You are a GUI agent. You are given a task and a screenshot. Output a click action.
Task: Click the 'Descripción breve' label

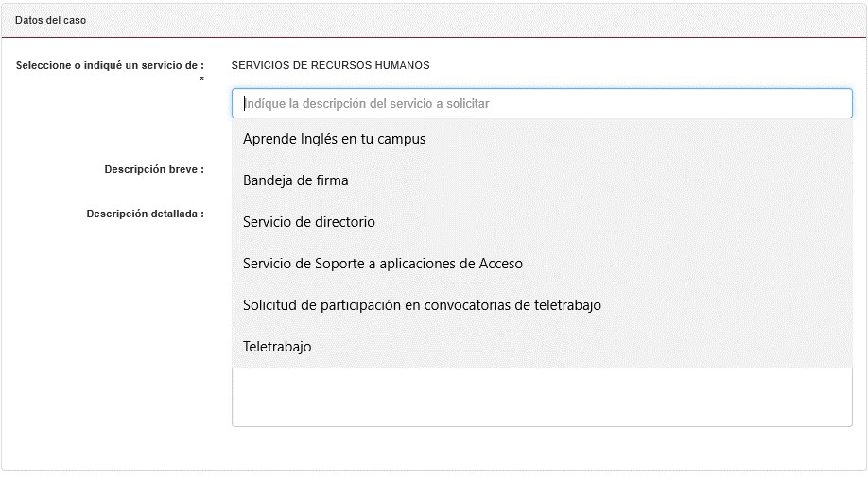[x=154, y=170]
